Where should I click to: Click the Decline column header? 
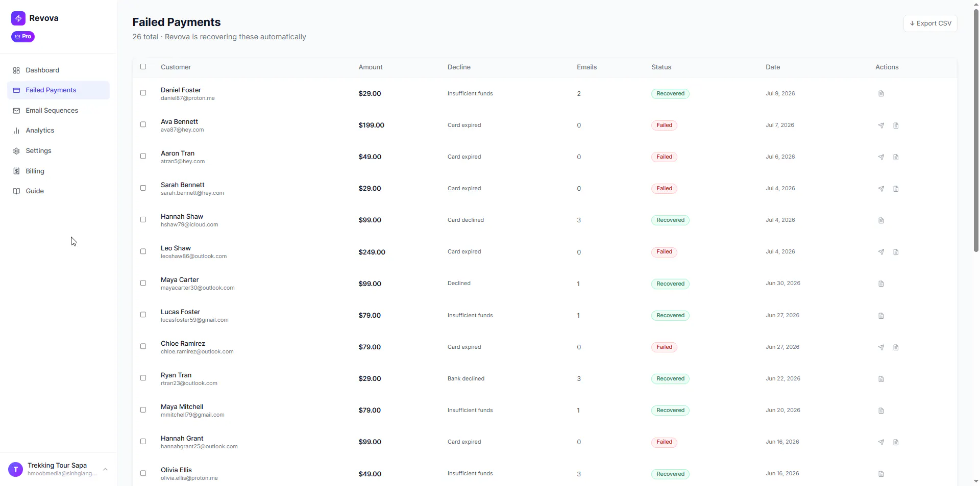coord(459,67)
